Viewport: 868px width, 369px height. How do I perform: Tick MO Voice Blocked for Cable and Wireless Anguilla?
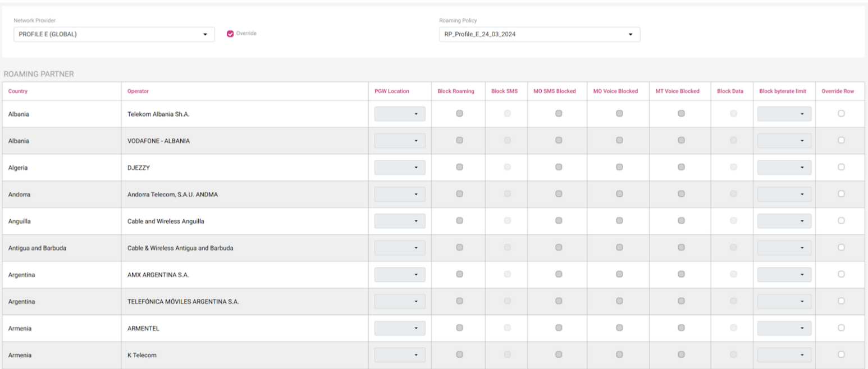619,220
